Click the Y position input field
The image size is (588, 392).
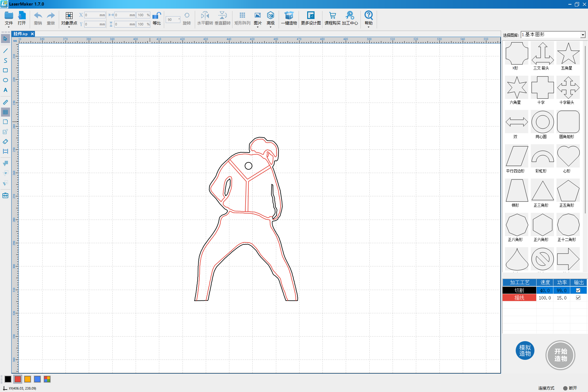95,24
